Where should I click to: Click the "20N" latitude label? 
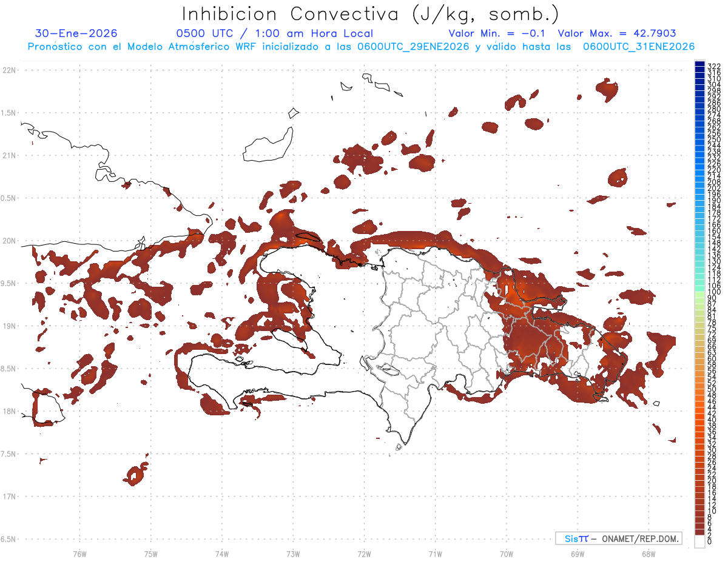[x=9, y=241]
